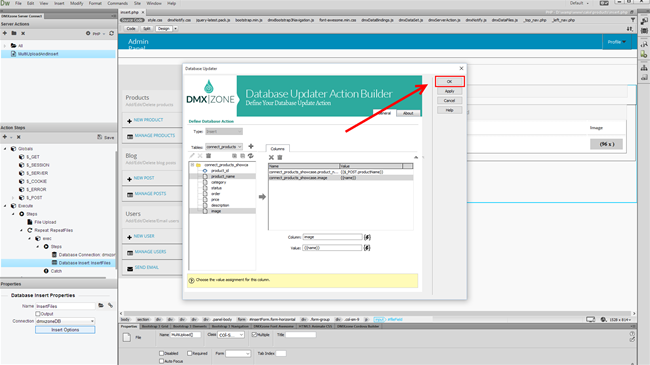This screenshot has width=650, height=365.
Task: Click the Insert Options button
Action: click(65, 330)
